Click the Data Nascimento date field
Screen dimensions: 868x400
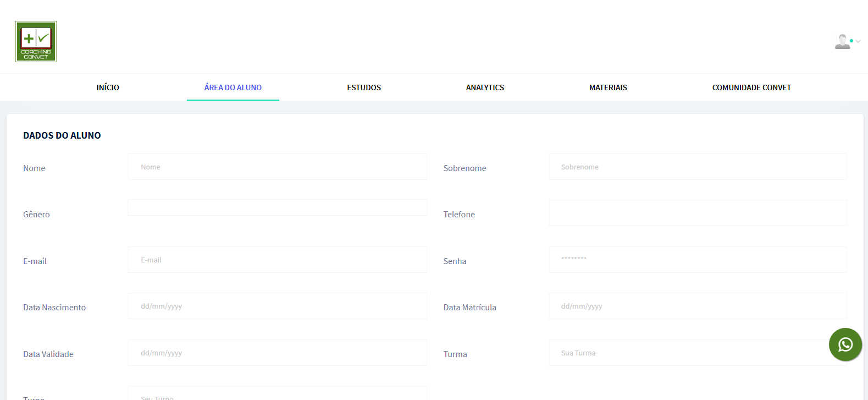[x=277, y=306]
